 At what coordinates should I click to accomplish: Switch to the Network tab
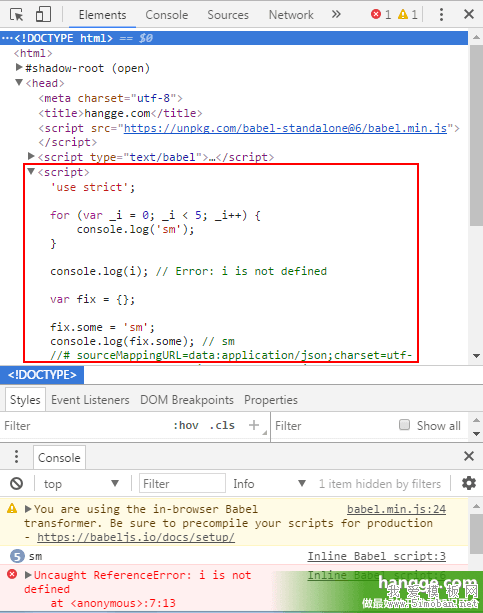click(x=291, y=15)
